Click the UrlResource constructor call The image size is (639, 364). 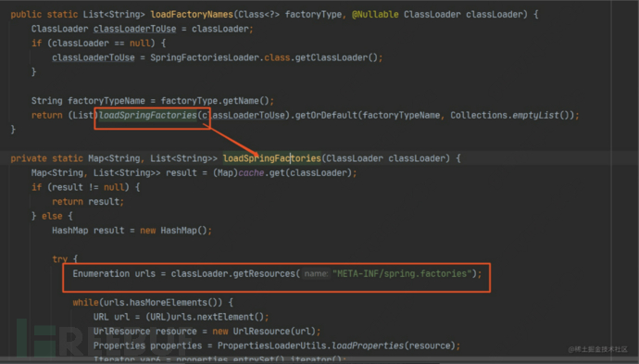[264, 332]
